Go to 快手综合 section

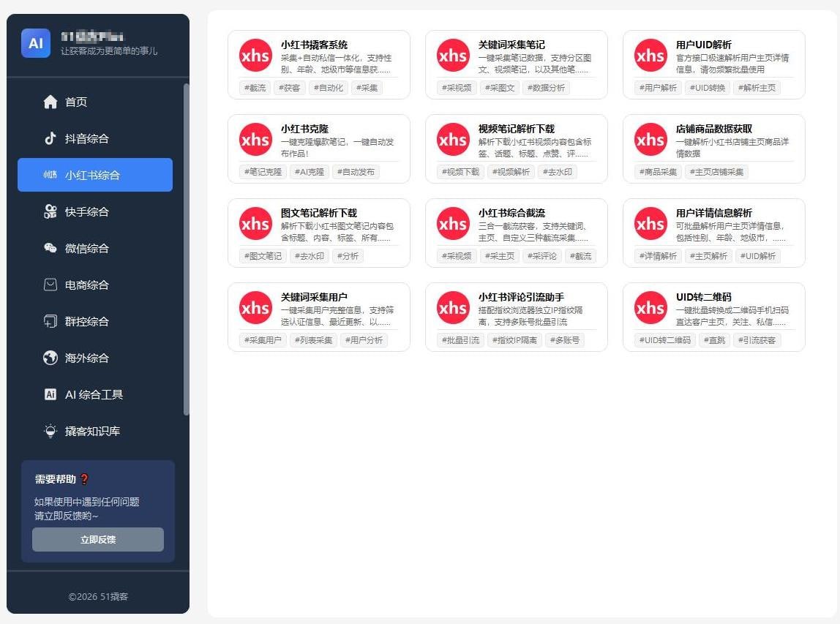(95, 211)
